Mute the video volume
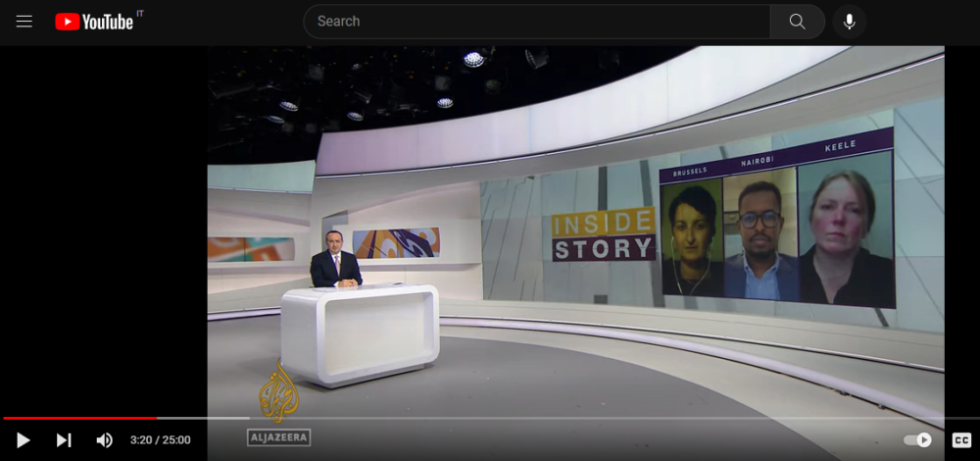Image resolution: width=980 pixels, height=461 pixels. coord(104,440)
